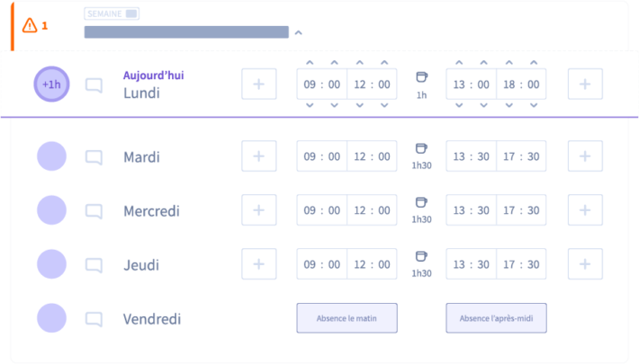Click the Absence le matin button

346,318
